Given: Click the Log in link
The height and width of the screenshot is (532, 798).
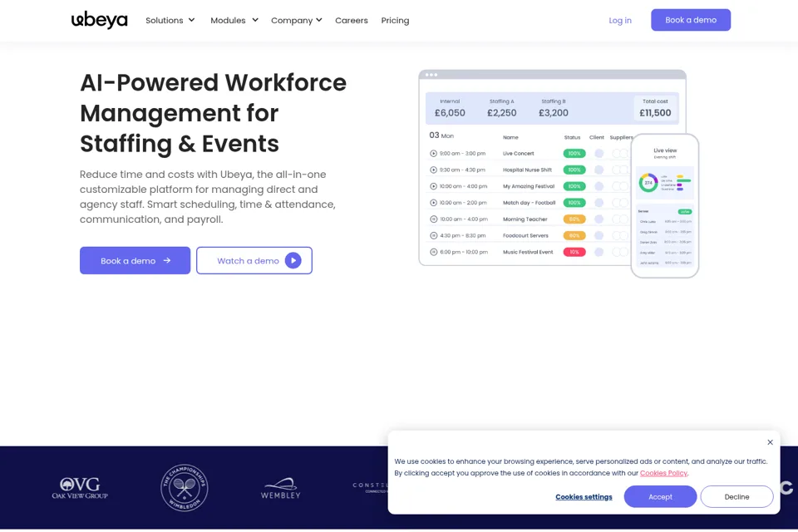Looking at the screenshot, I should [x=620, y=20].
